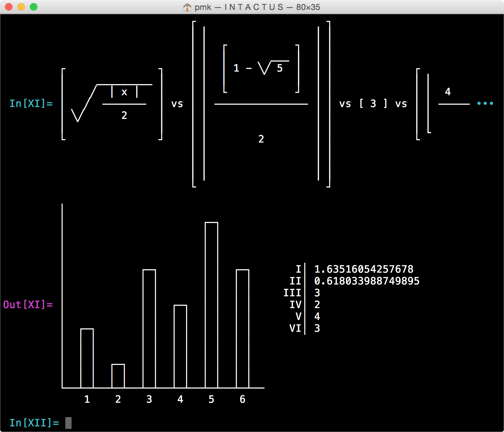Click the 'vs' after '[ 3 ]'
The width and height of the screenshot is (504, 432).
pos(401,104)
